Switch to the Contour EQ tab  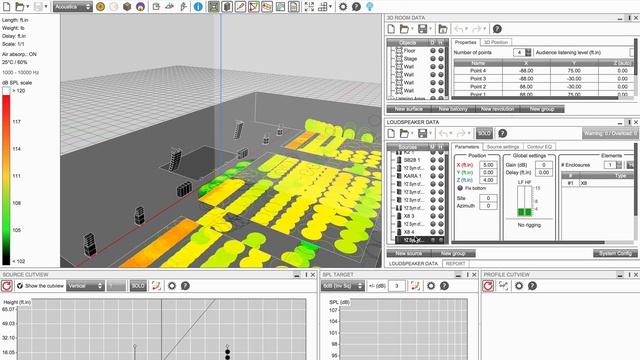tap(539, 147)
